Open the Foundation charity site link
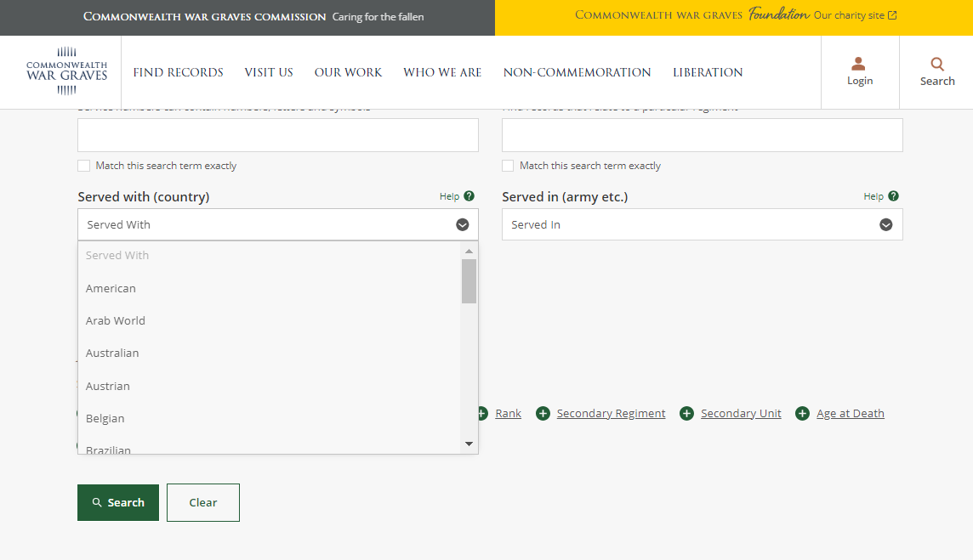Image resolution: width=973 pixels, height=560 pixels. (736, 15)
